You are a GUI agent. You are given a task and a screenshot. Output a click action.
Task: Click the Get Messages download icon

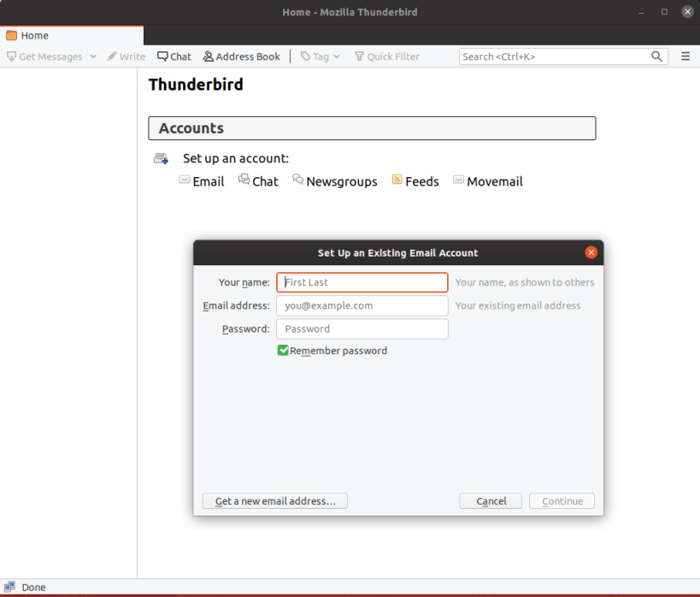11,56
